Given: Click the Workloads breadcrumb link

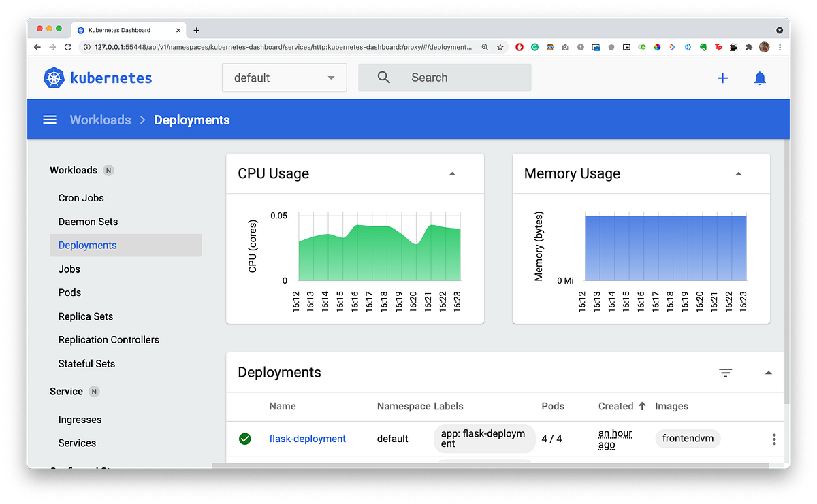Looking at the screenshot, I should [x=100, y=119].
